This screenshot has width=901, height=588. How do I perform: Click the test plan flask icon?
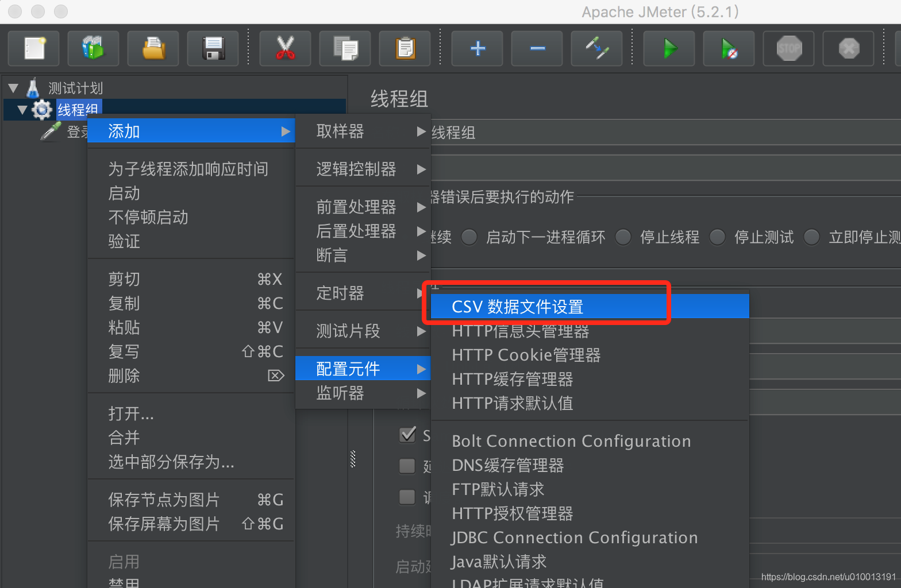(x=33, y=88)
